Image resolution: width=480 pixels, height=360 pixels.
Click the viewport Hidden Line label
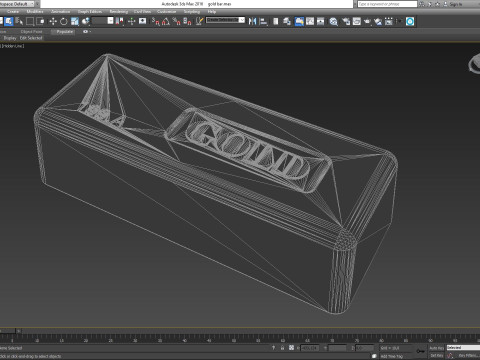(14, 46)
